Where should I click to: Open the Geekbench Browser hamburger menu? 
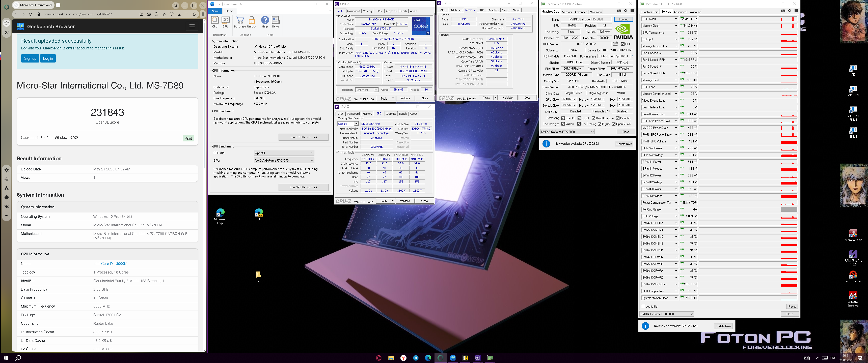[192, 26]
